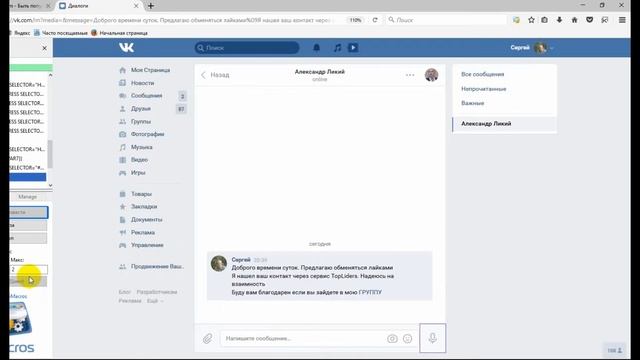Screen dimensions: 640x360
Task: Focus the VK search field
Action: [x=247, y=48]
